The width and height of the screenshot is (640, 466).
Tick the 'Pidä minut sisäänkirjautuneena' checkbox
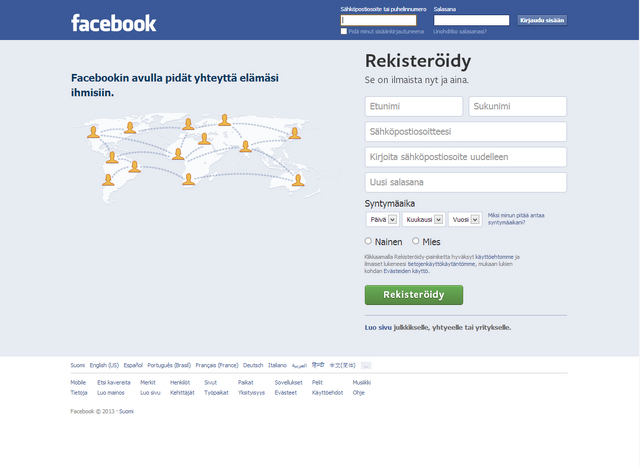pos(344,31)
